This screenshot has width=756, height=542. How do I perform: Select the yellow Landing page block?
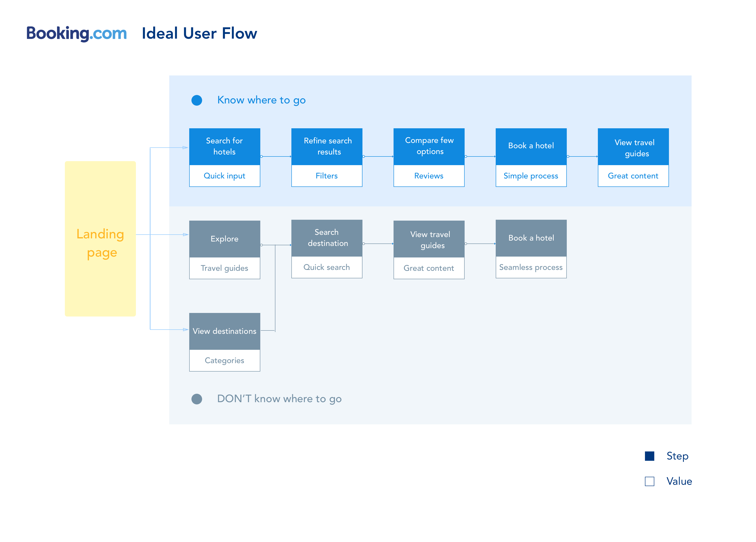click(100, 239)
